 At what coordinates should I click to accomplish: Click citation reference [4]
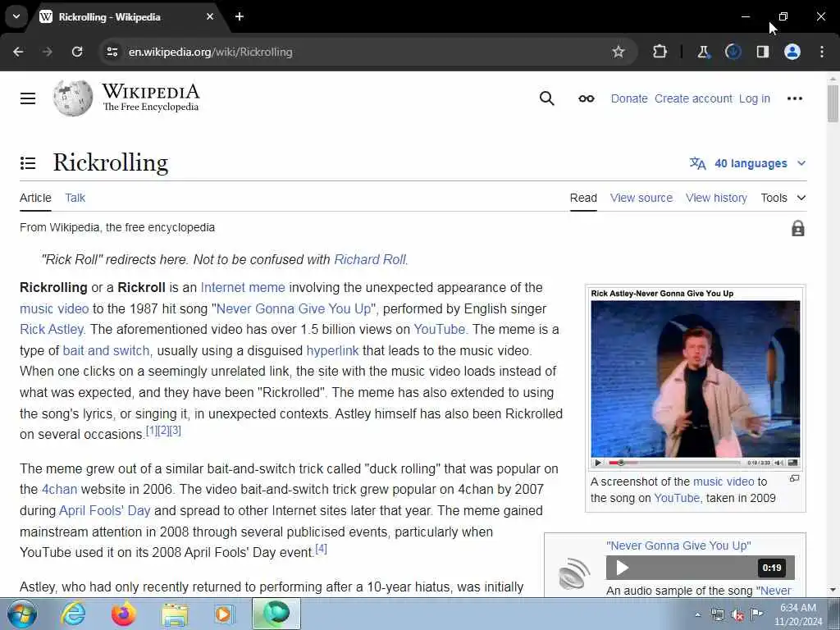coord(321,549)
